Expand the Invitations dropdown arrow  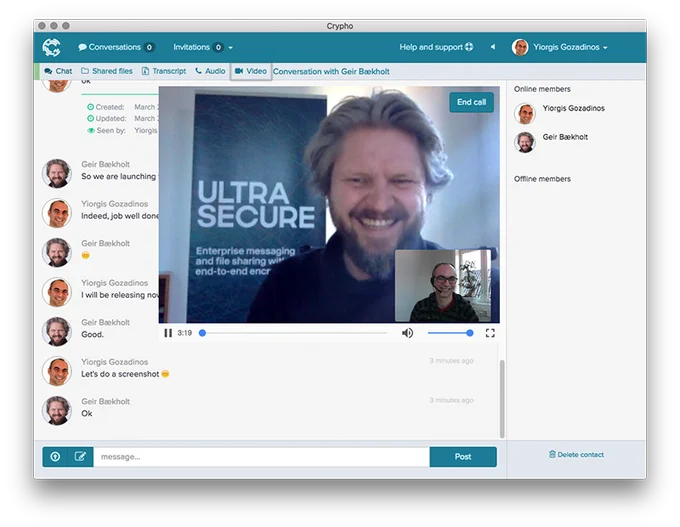231,48
